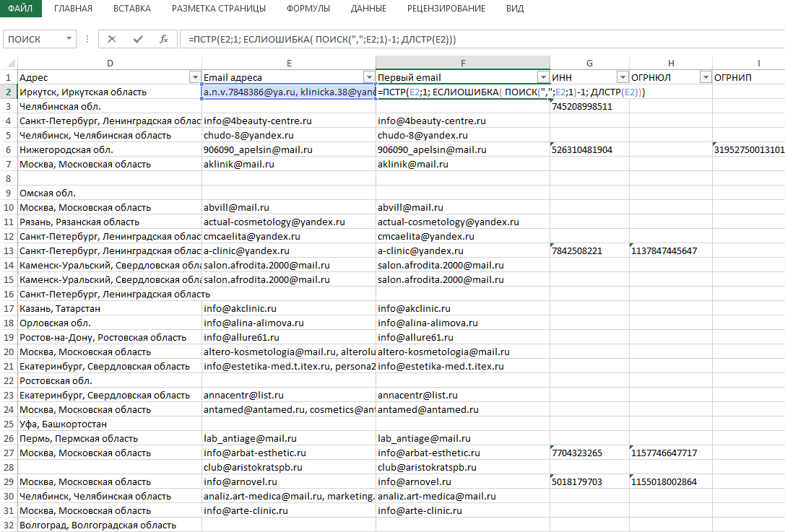Select row 2 header
The width and height of the screenshot is (785, 532).
point(9,92)
